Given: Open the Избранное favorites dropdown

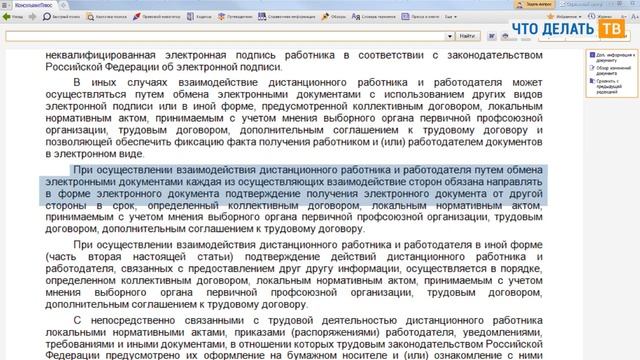Looking at the screenshot, I should pyautogui.click(x=564, y=17).
